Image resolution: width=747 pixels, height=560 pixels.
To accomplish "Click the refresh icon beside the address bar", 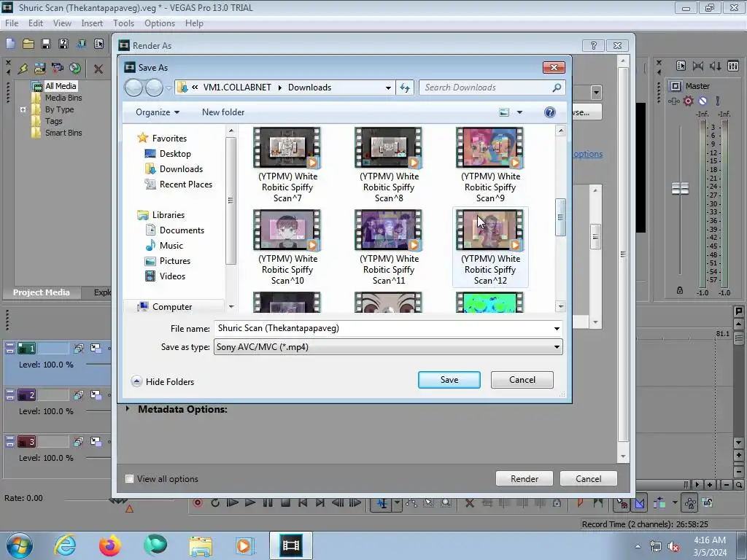I will tap(404, 87).
